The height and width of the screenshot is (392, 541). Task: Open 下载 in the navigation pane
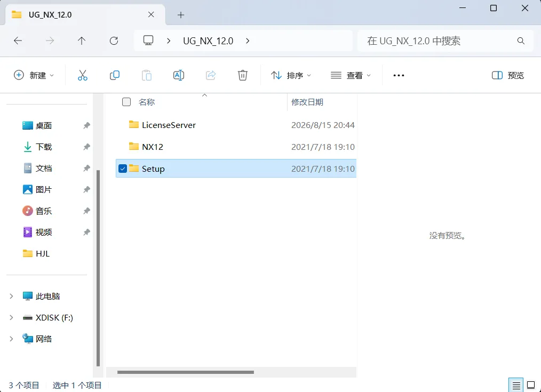(x=43, y=147)
